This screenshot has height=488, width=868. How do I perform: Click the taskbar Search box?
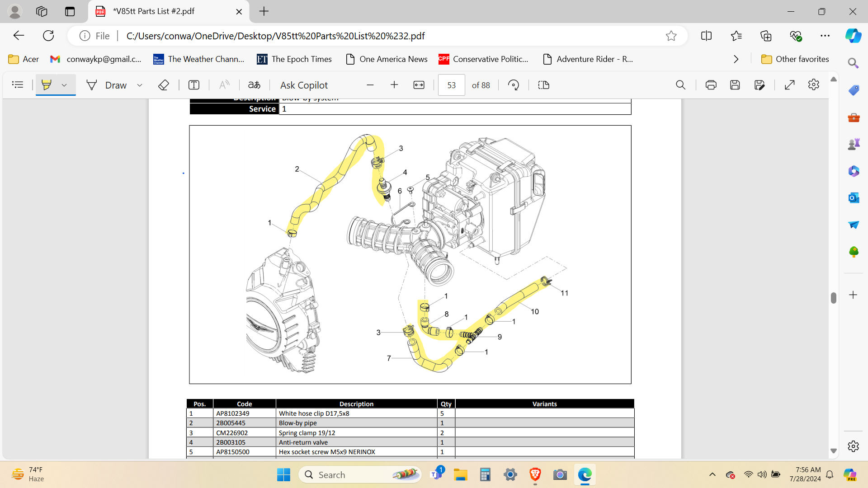click(360, 475)
